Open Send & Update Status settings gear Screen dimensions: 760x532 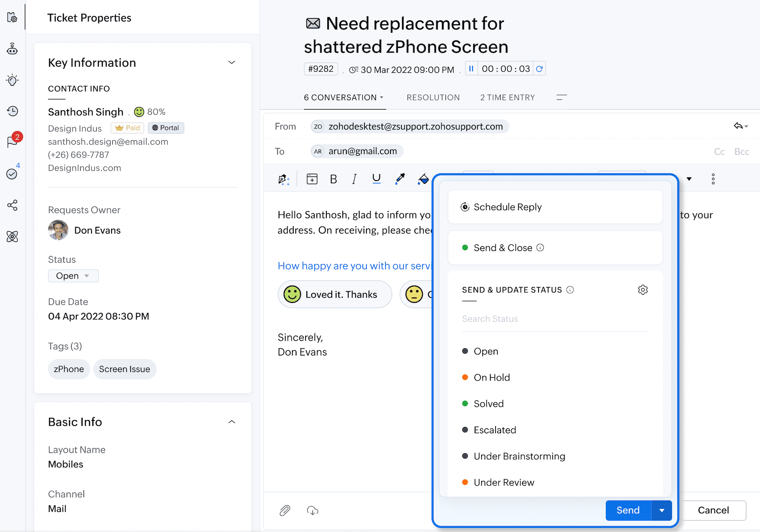(x=643, y=290)
